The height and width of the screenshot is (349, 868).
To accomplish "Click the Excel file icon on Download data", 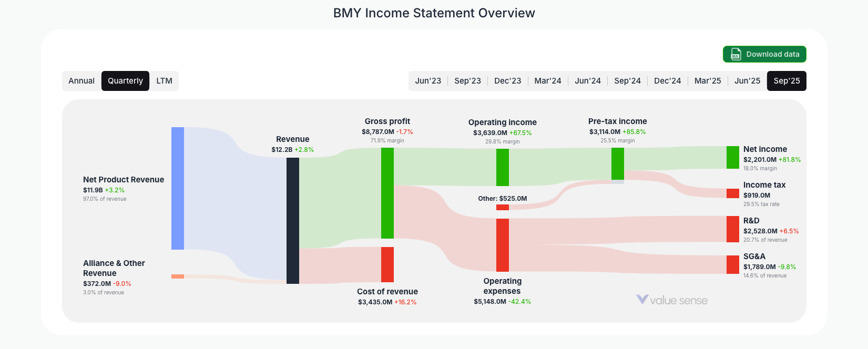I will point(734,54).
